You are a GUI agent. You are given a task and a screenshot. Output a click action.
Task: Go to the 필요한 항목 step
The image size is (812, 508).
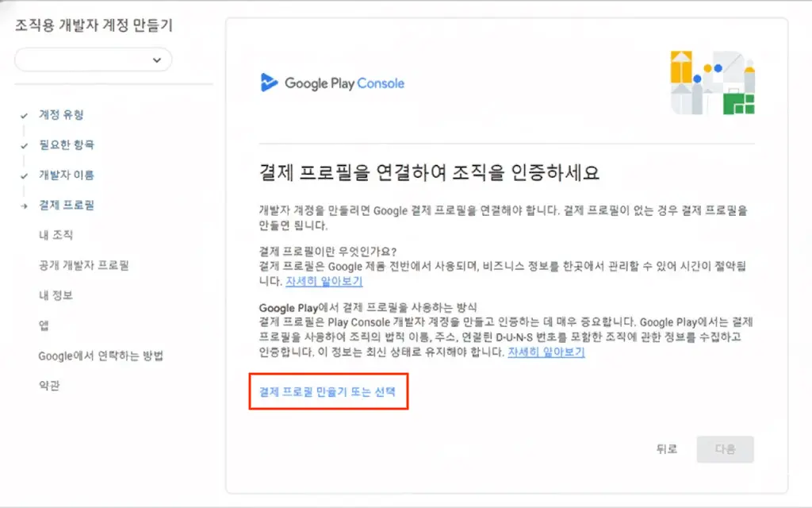tap(67, 144)
